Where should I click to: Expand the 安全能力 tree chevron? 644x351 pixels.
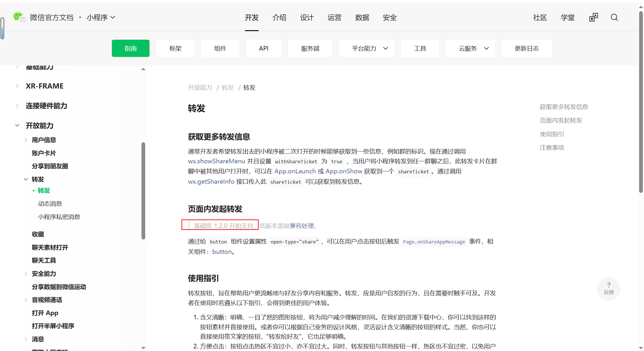26,274
